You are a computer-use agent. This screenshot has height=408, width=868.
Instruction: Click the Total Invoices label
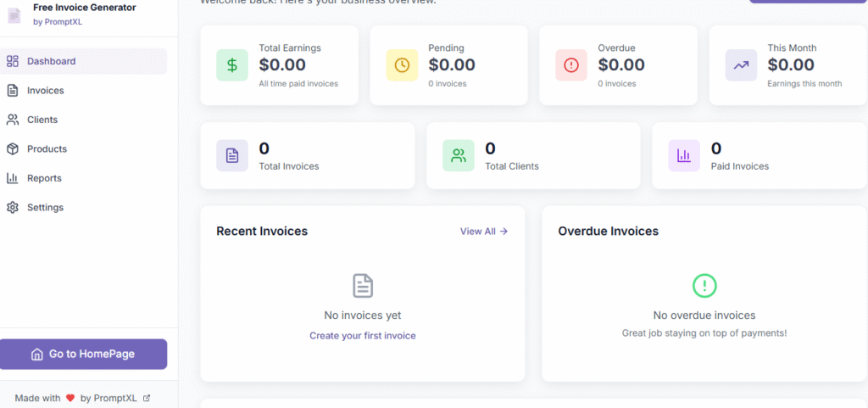pos(289,166)
